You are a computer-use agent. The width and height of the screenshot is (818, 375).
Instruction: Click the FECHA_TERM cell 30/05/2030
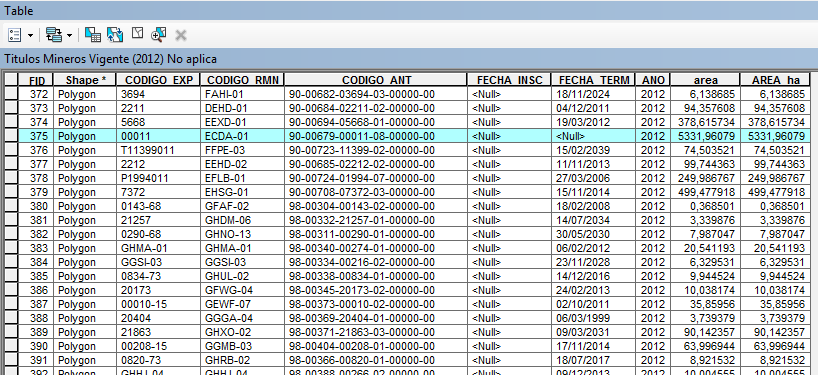(x=593, y=234)
